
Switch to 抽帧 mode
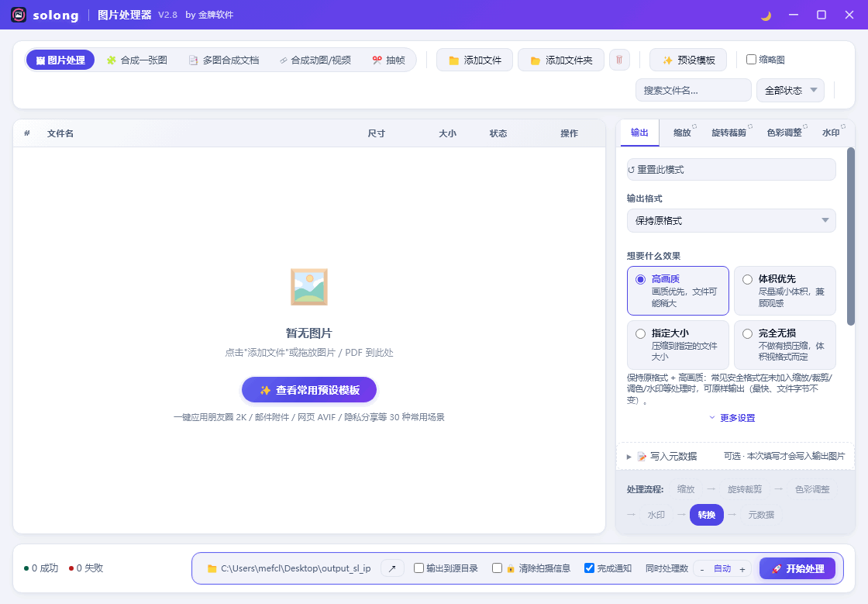coord(389,60)
